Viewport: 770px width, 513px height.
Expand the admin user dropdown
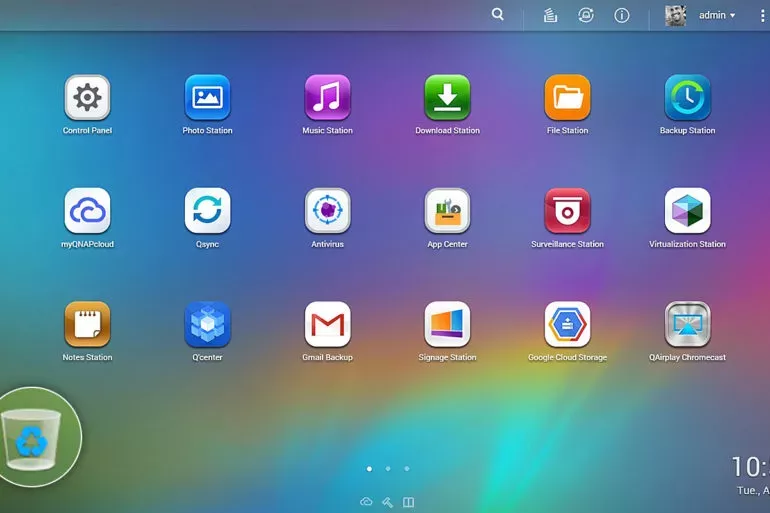click(717, 16)
